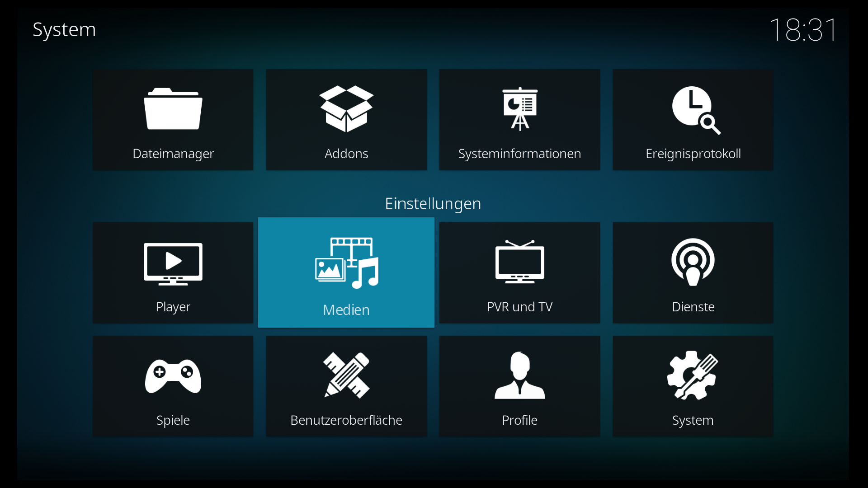Select the Medien media icon
The height and width of the screenshot is (488, 868).
point(347,263)
